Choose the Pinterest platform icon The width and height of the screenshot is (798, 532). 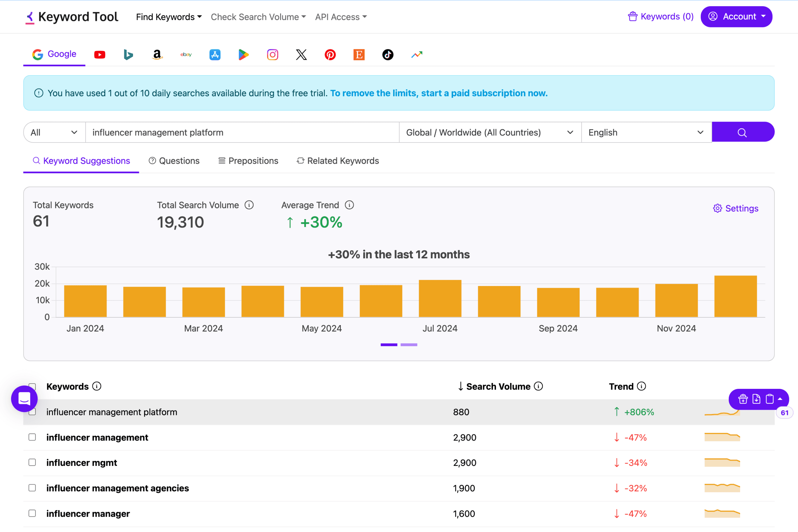330,54
